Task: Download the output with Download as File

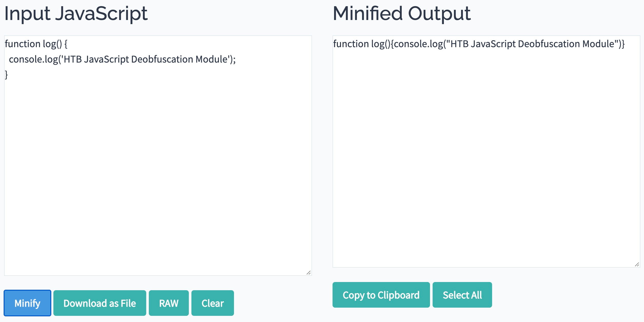Action: click(100, 303)
